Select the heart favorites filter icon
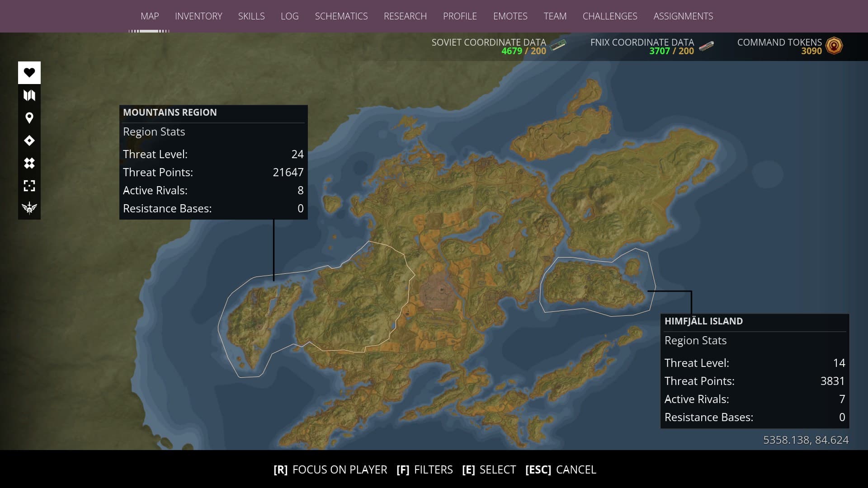 (x=29, y=73)
